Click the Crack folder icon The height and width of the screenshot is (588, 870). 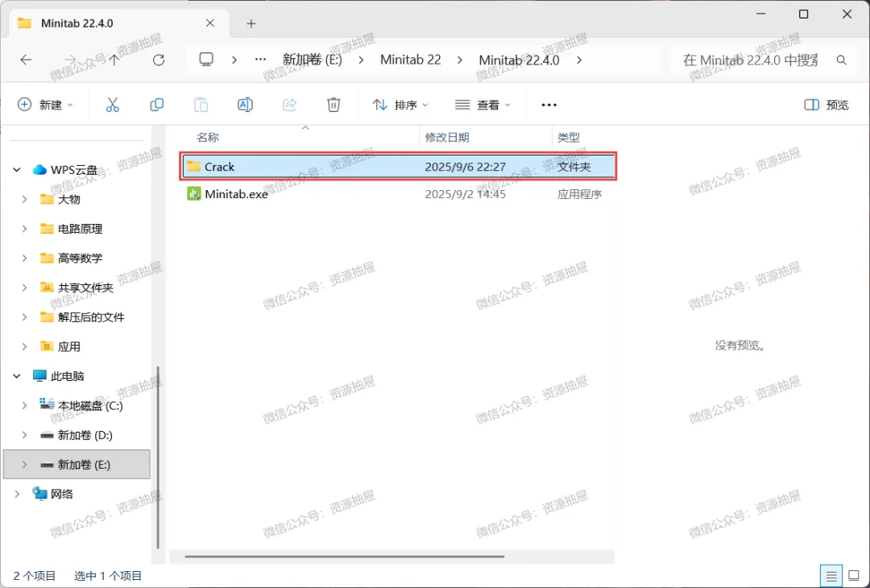(x=193, y=167)
